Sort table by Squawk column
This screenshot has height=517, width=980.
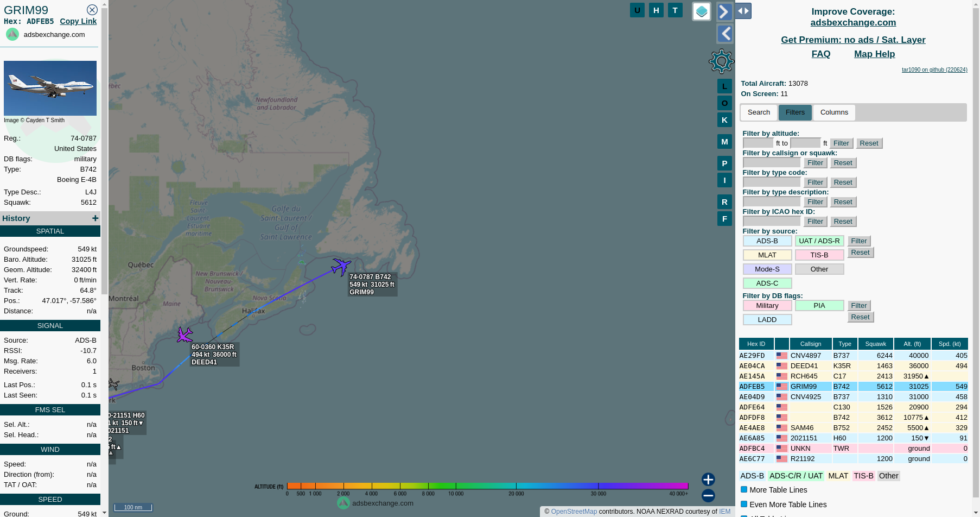pyautogui.click(x=875, y=344)
